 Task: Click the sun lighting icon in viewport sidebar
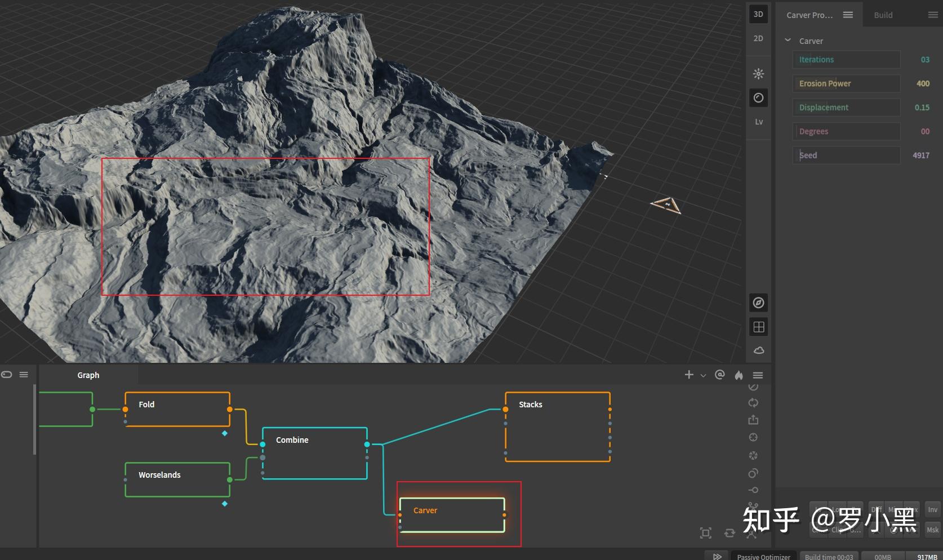(758, 74)
